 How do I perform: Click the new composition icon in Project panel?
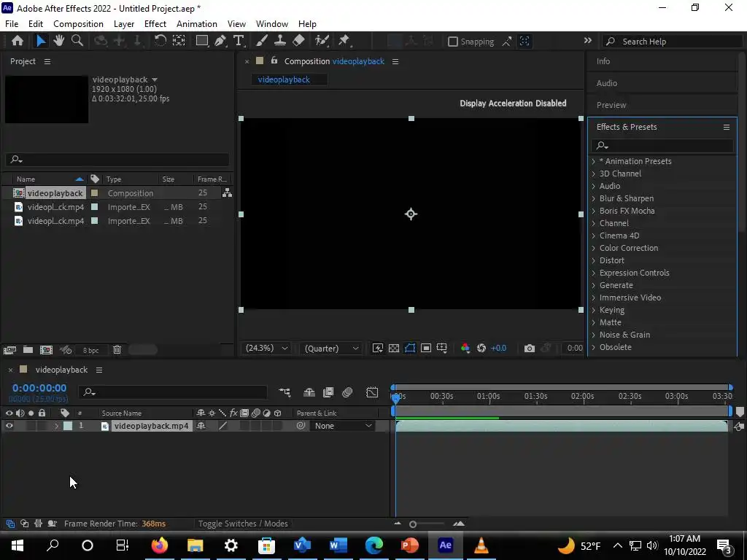click(46, 350)
